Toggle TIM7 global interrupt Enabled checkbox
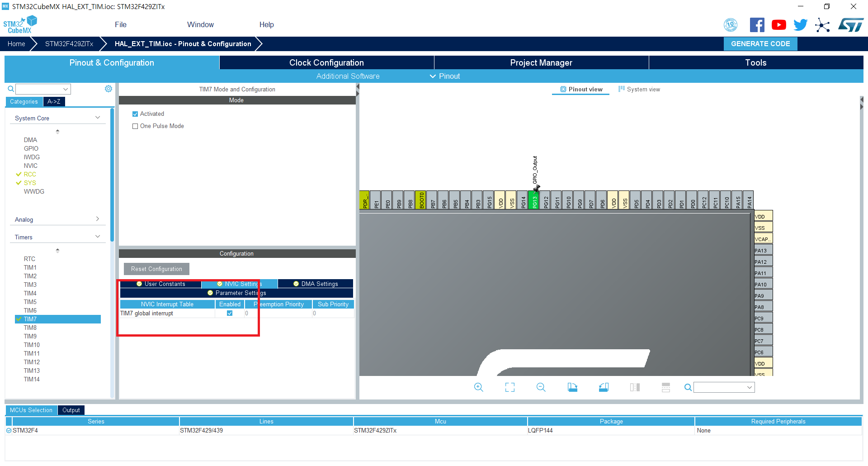The width and height of the screenshot is (868, 466). (x=230, y=313)
